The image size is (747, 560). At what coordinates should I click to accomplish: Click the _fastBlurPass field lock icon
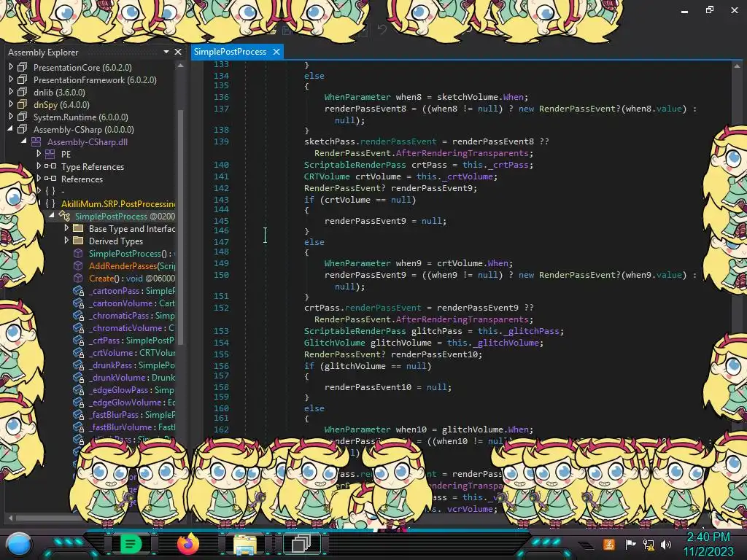[x=78, y=415]
